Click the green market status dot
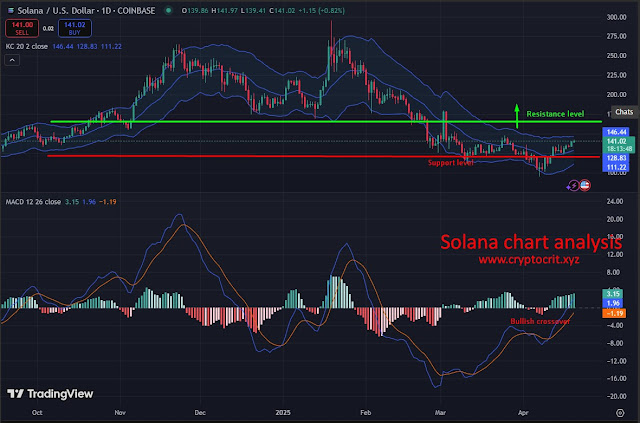The image size is (640, 423). 168,11
